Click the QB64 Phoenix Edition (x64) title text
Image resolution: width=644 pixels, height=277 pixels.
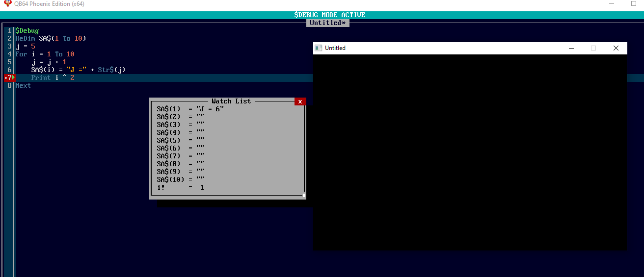[x=49, y=4]
